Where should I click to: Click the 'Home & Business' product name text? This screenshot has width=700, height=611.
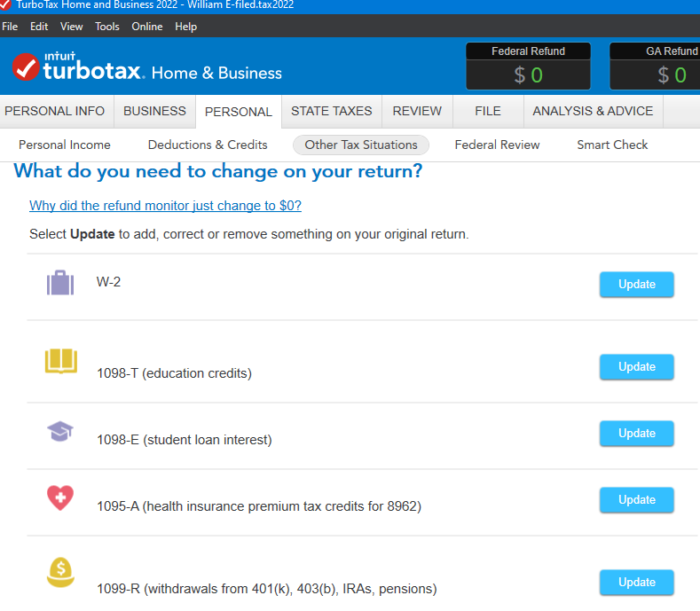pyautogui.click(x=216, y=74)
